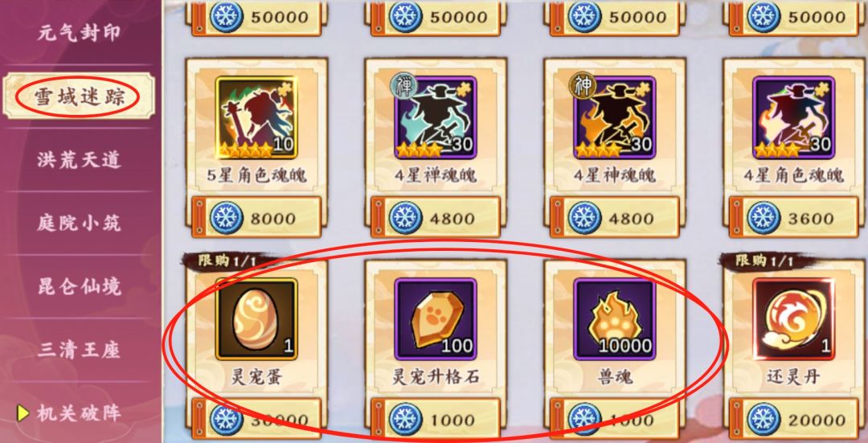This screenshot has height=443, width=868.
Task: Purchase 还灵丹 with the 20000 button
Action: click(793, 419)
